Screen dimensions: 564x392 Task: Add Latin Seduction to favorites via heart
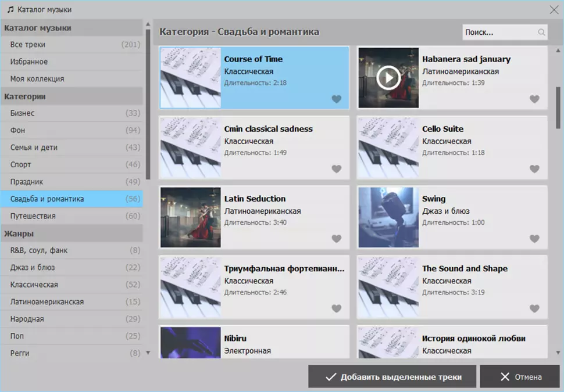(336, 238)
